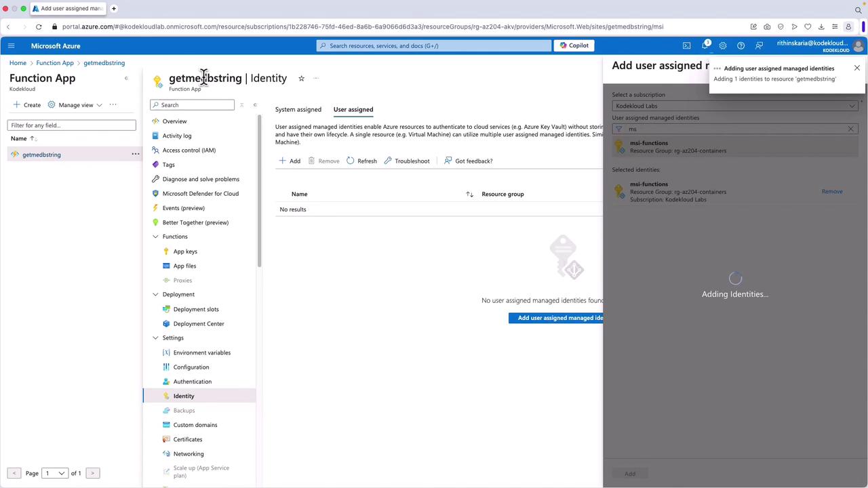Open Tags in the resource menu

click(x=168, y=165)
